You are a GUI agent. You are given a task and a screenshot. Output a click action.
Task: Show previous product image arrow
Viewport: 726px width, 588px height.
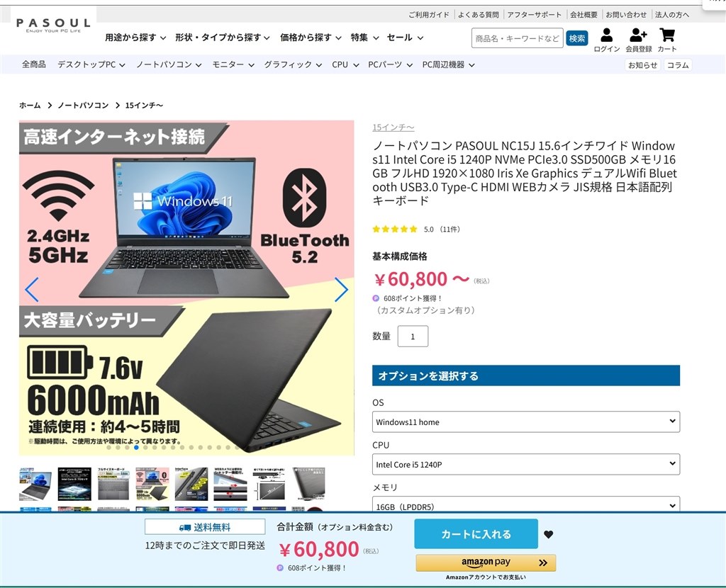(x=32, y=290)
